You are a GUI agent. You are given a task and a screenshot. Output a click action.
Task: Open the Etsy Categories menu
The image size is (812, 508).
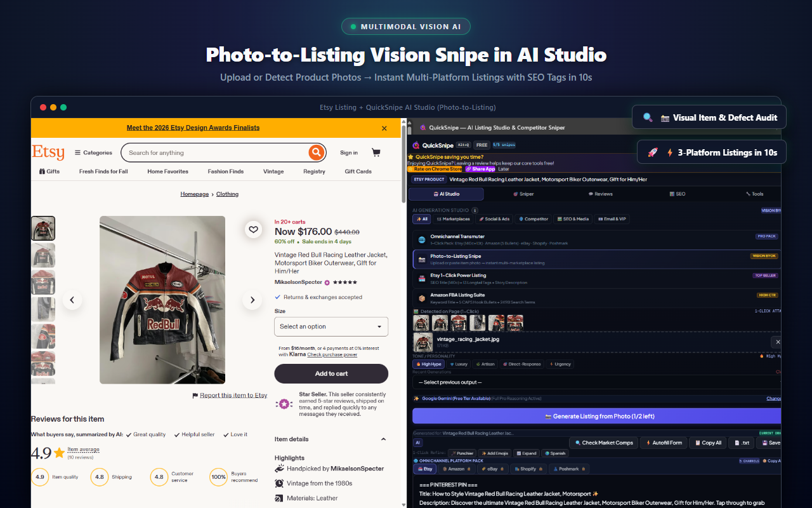tap(93, 152)
